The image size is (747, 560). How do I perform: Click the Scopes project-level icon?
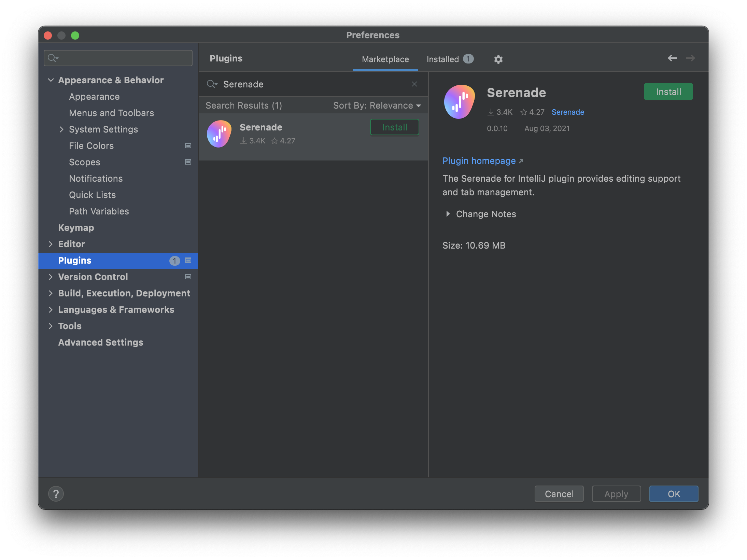(188, 162)
